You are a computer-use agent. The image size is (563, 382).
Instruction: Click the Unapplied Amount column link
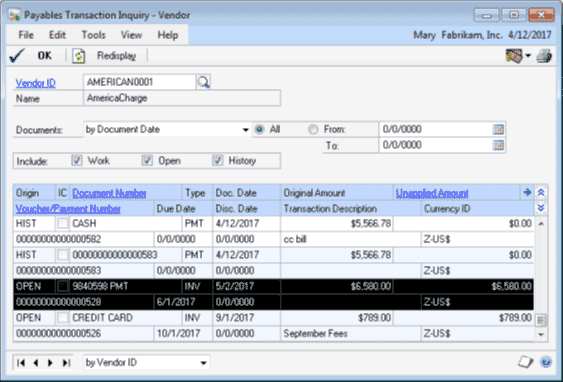432,193
